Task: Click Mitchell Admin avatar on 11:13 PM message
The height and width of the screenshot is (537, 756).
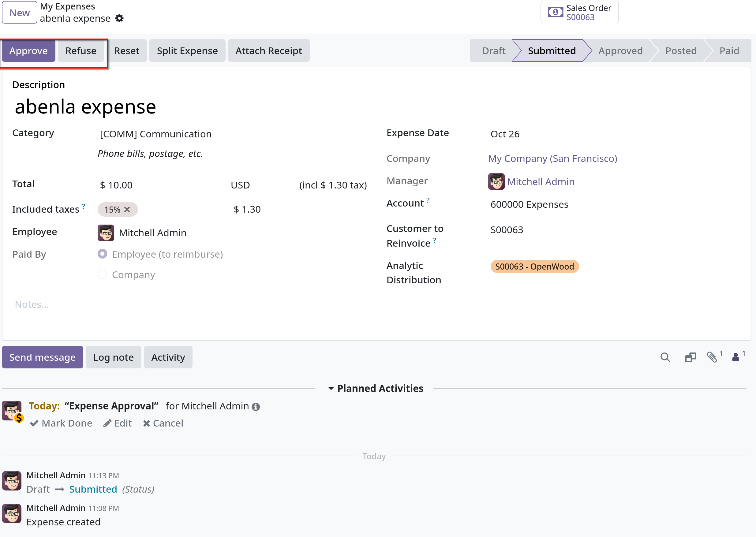Action: pos(12,481)
